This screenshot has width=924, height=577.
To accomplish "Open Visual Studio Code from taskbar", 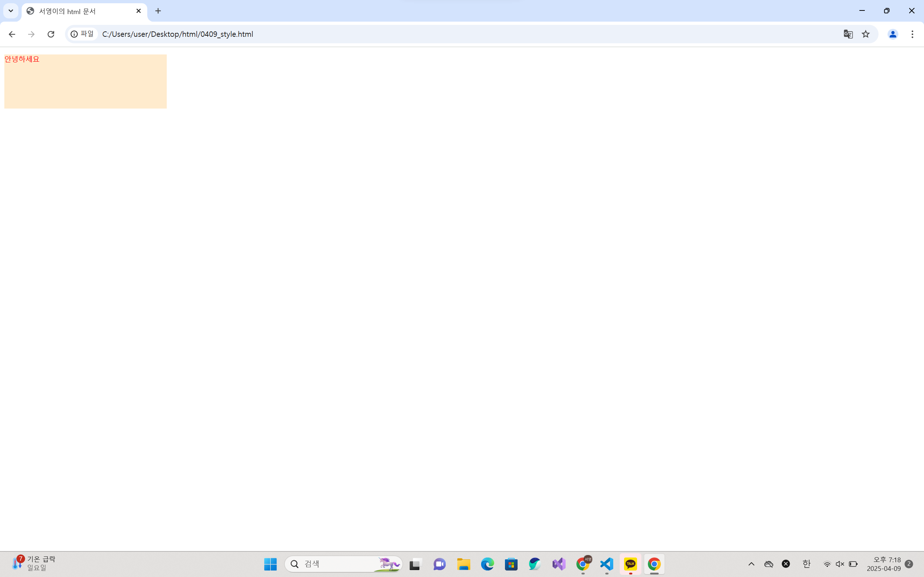I will [x=607, y=564].
